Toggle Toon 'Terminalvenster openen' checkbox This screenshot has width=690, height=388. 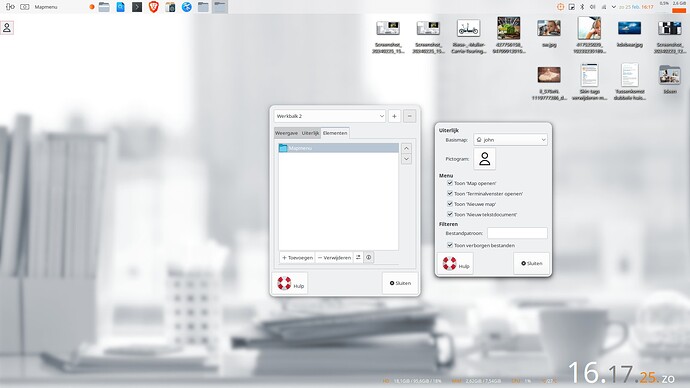pyautogui.click(x=450, y=194)
